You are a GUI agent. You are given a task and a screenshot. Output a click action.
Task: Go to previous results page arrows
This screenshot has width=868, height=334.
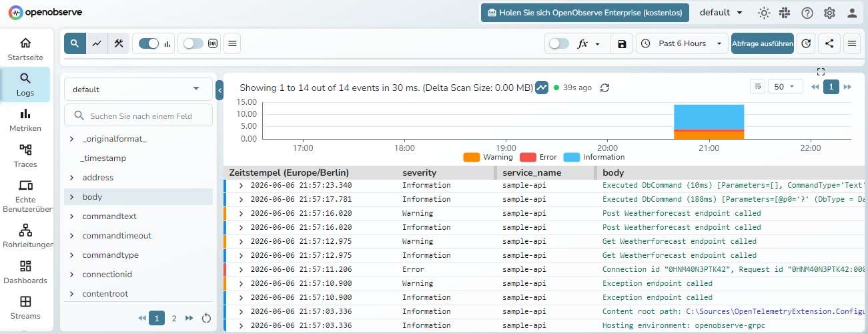(x=815, y=87)
